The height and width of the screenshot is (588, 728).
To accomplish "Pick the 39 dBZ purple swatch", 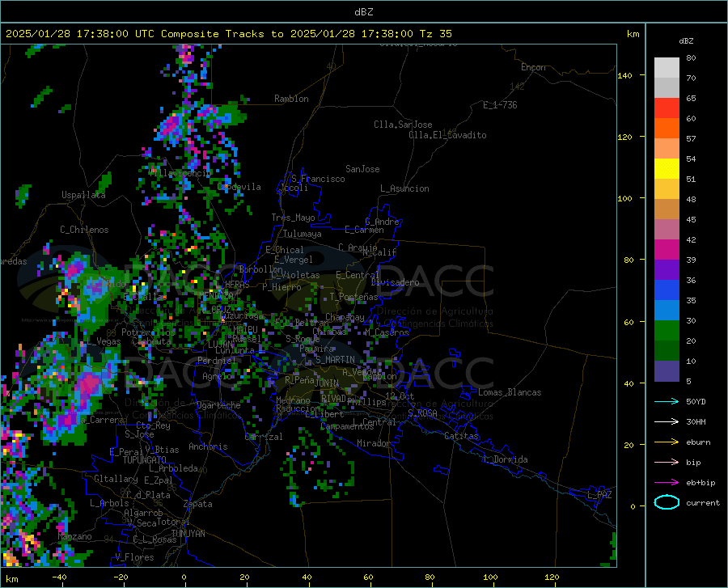I will 667,270.
